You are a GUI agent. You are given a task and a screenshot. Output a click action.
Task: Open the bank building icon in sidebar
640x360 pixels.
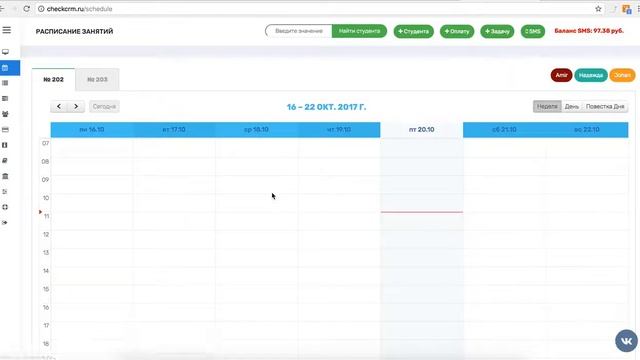(x=5, y=176)
